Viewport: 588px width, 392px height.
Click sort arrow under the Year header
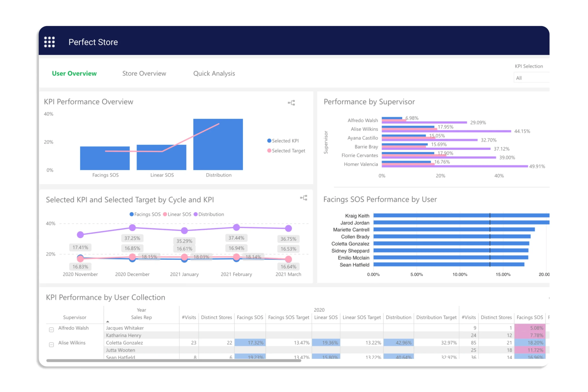107,321
